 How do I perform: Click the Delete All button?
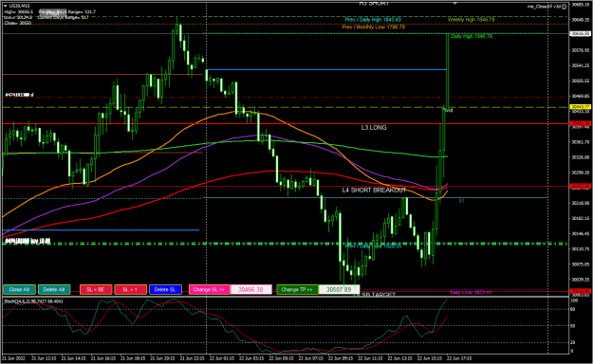(54, 289)
